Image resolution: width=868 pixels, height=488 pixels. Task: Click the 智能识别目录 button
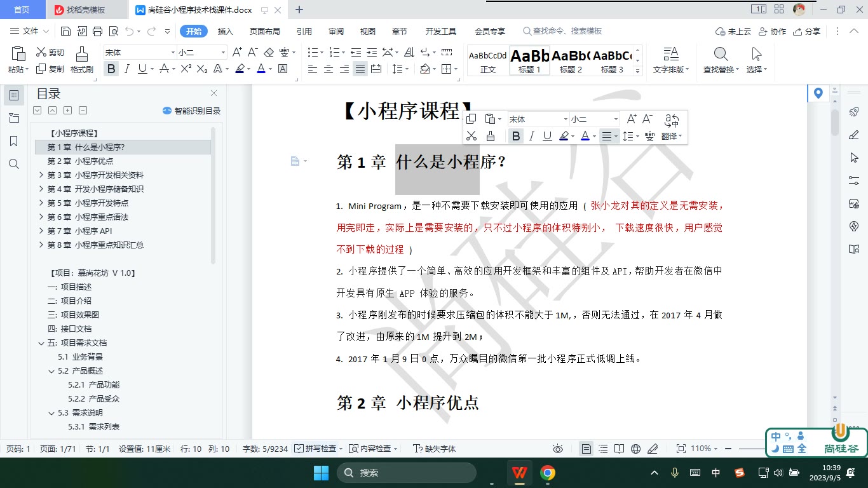tap(191, 111)
